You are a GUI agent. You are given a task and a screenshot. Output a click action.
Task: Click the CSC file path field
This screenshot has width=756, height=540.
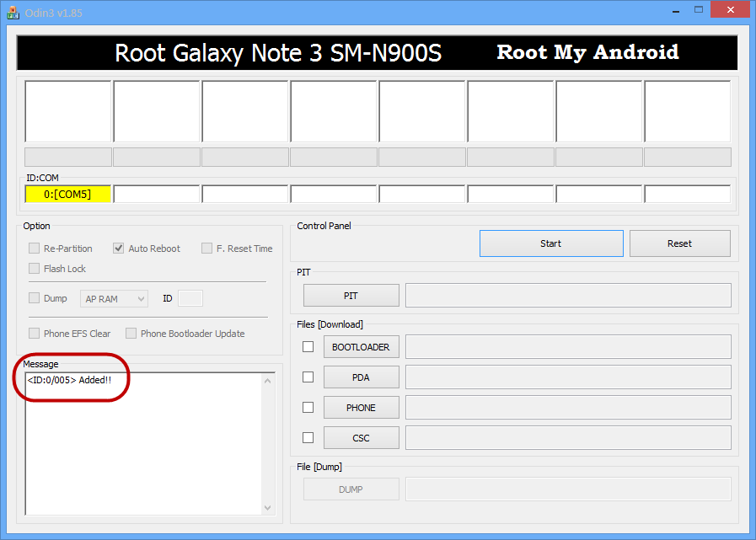pyautogui.click(x=568, y=438)
